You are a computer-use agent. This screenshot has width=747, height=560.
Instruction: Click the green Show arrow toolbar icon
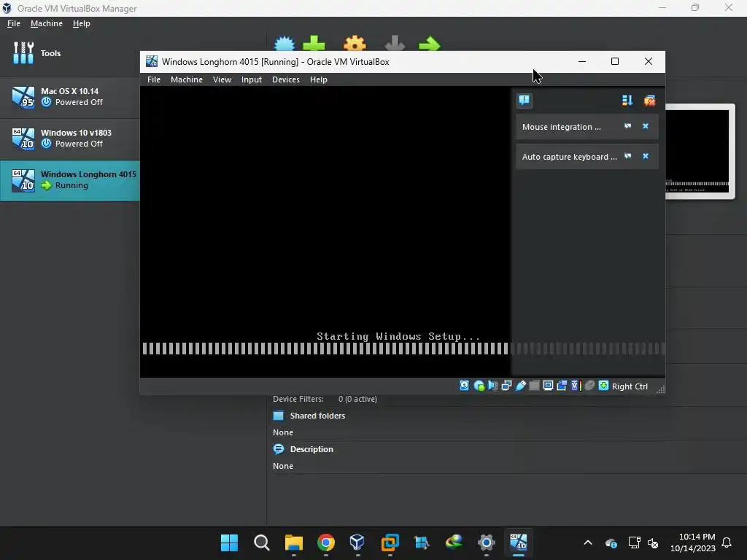click(x=429, y=44)
